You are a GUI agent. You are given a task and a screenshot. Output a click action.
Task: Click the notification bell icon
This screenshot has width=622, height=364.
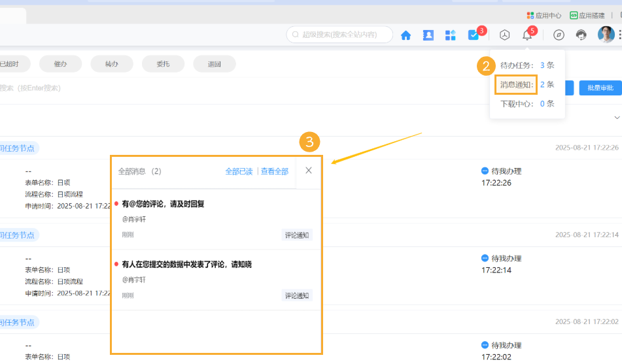pos(527,35)
